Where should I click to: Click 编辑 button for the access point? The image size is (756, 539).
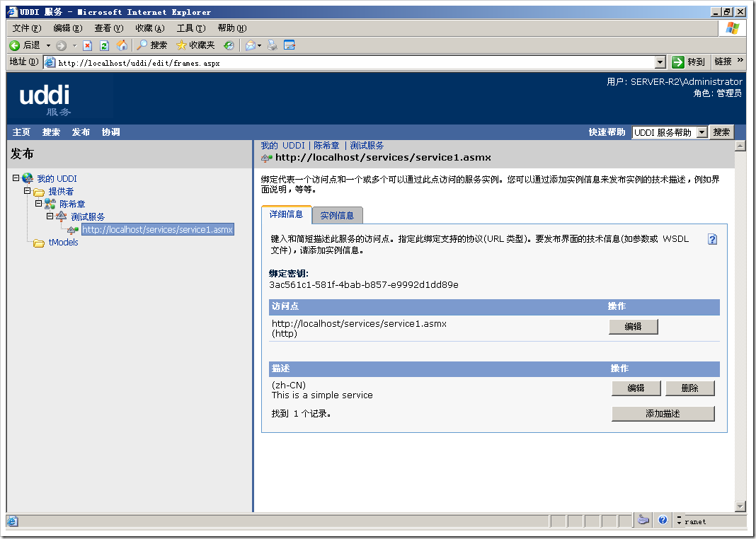tap(633, 327)
